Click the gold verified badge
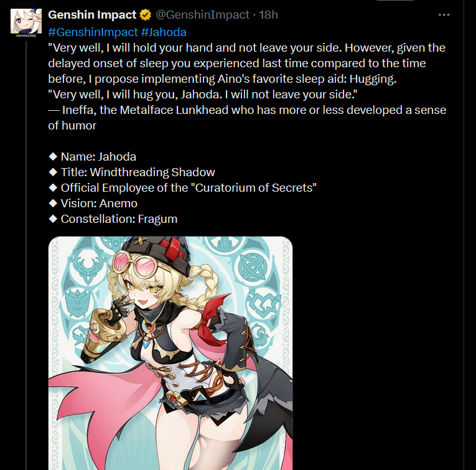The height and width of the screenshot is (470, 476). click(146, 15)
